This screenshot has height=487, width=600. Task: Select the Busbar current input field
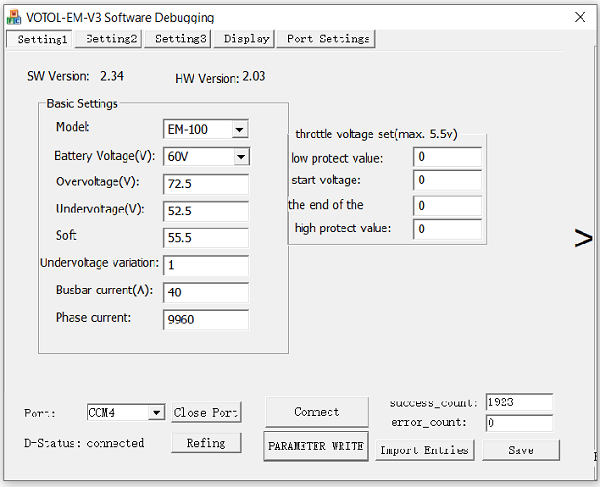tap(205, 292)
